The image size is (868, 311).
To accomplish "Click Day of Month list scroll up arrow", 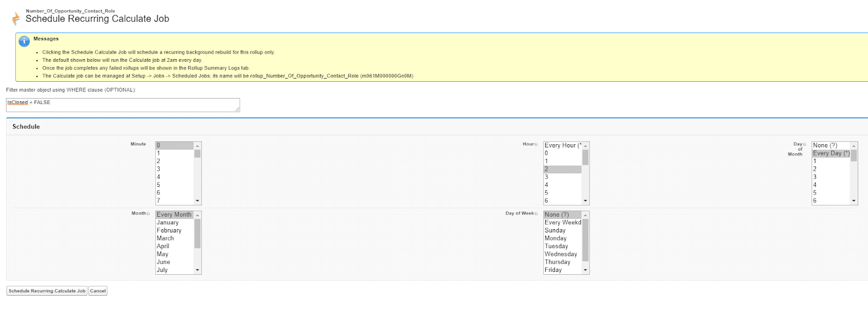I will coord(854,146).
